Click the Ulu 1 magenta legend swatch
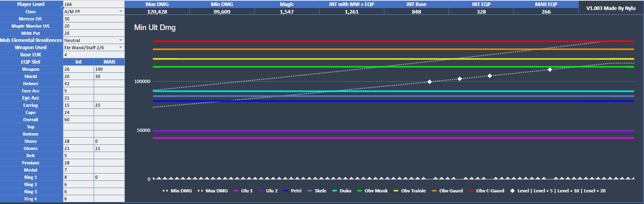This screenshot has width=644, height=204. [236, 191]
